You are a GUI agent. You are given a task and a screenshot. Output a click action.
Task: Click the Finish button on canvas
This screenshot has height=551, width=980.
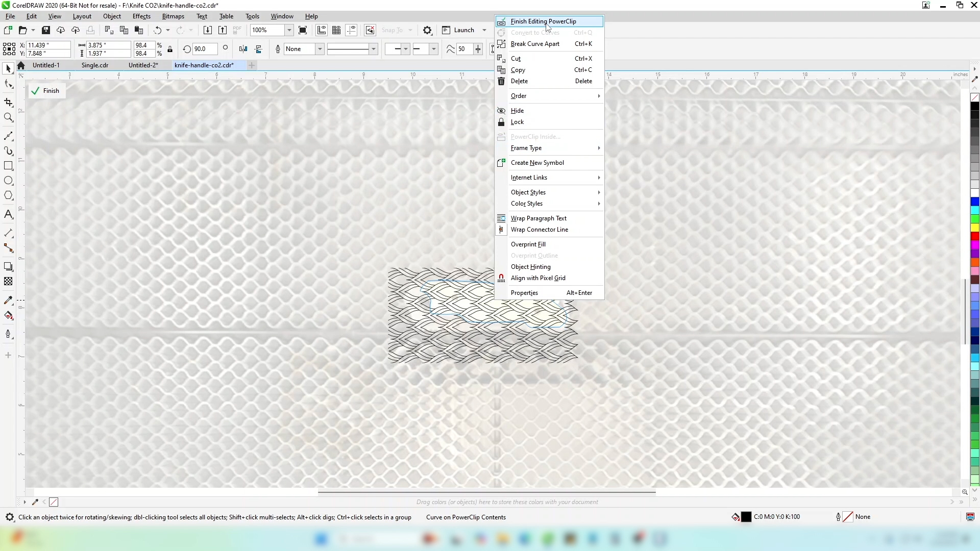point(46,91)
